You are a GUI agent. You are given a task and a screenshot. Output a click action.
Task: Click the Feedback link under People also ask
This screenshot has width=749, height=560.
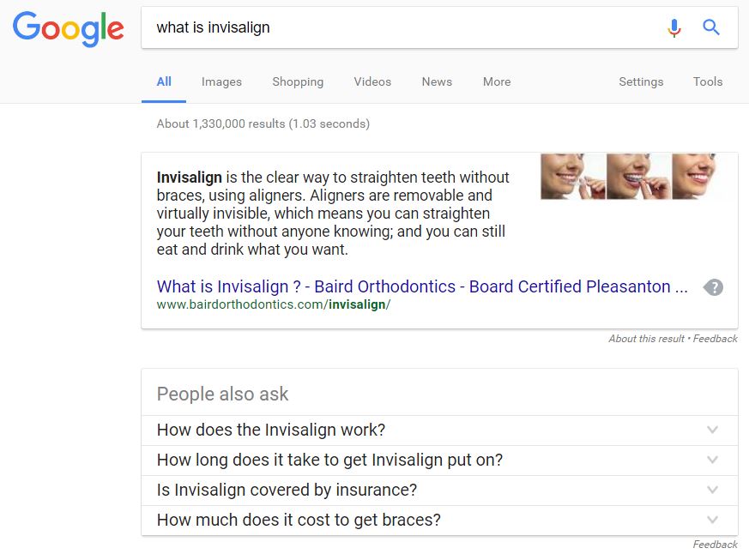[715, 545]
